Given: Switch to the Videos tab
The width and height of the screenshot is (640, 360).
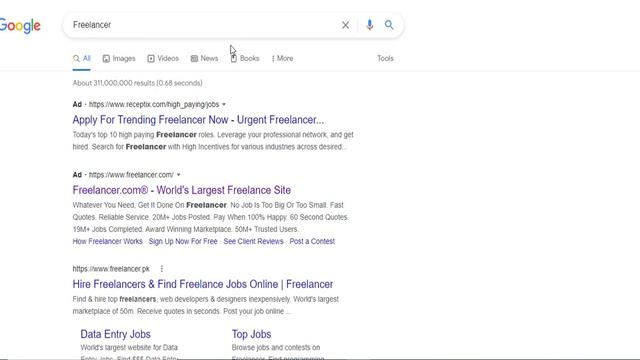Looking at the screenshot, I should (x=163, y=58).
